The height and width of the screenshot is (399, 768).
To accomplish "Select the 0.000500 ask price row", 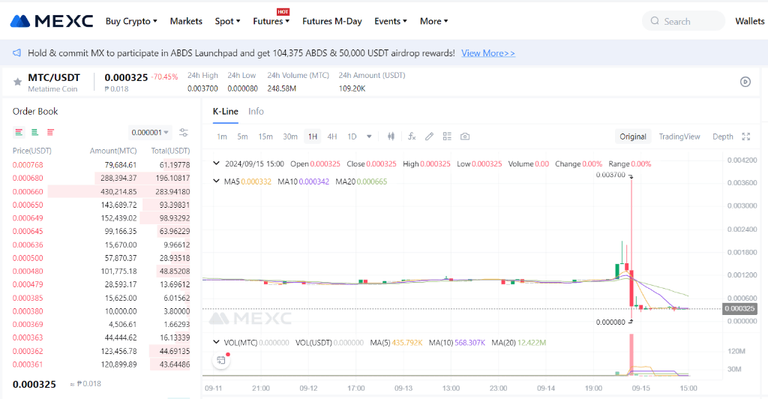I will [x=101, y=258].
